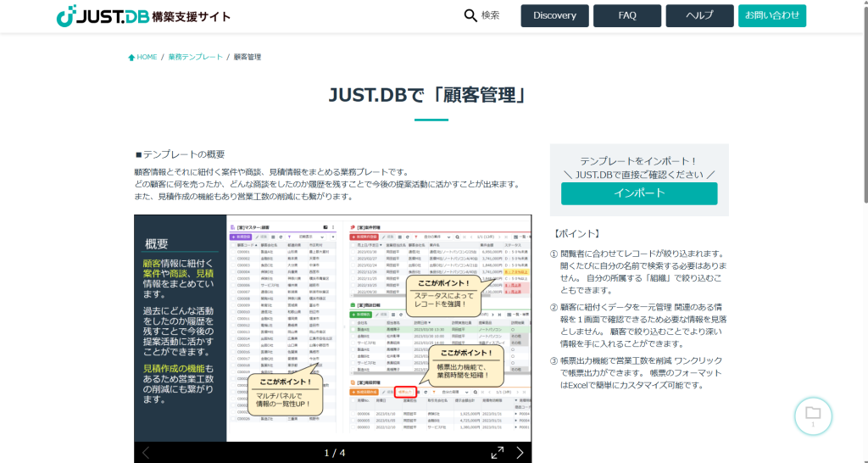Click the HOME breadcrumb home icon
This screenshot has width=868, height=463.
[x=131, y=57]
